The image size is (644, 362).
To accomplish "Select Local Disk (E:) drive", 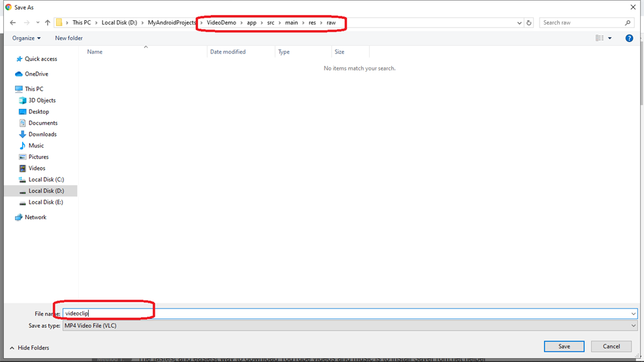I will (x=46, y=202).
